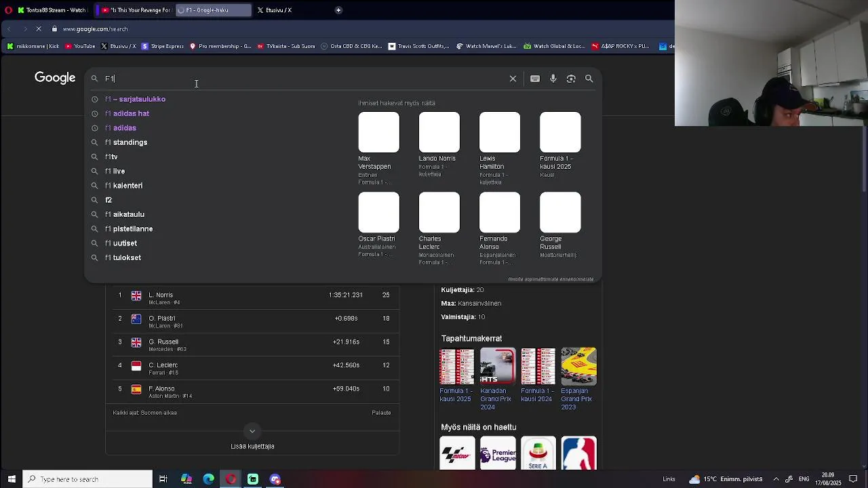Switch to Is This Your Revenge YouTube tab

coord(134,10)
